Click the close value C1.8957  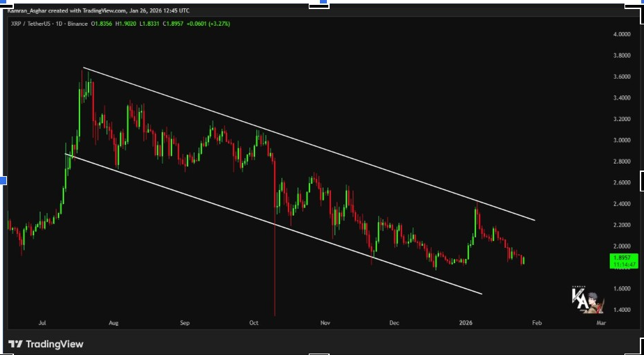(x=173, y=24)
